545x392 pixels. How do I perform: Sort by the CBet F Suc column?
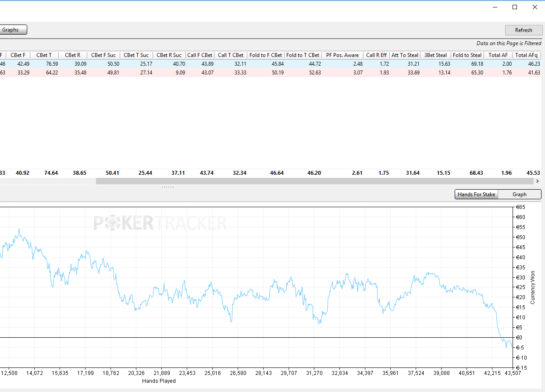click(x=103, y=55)
